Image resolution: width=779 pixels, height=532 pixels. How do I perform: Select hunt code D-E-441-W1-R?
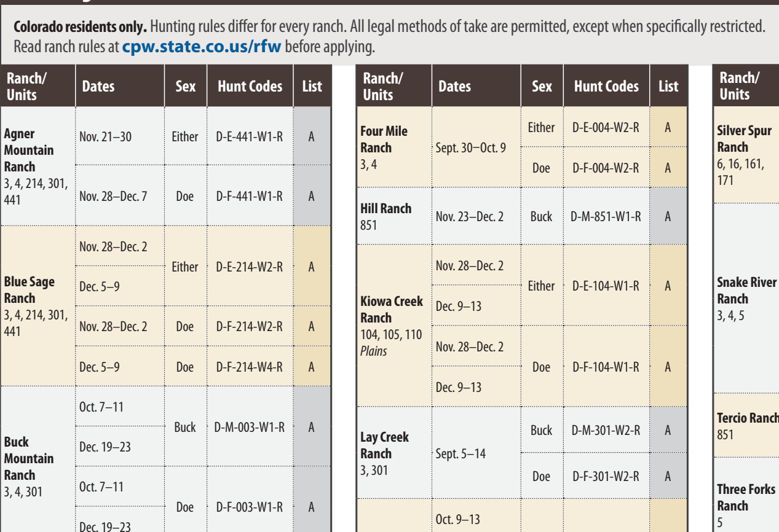coord(250,136)
